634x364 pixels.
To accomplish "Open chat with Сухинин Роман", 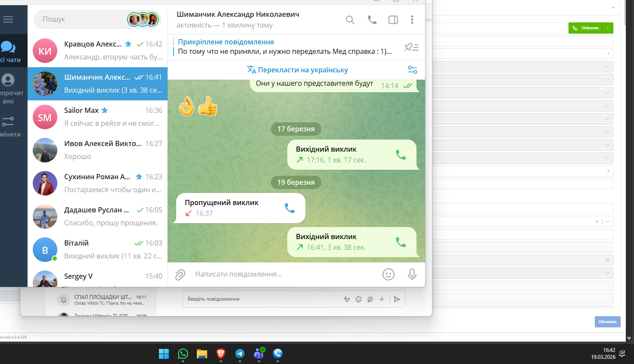I will (x=97, y=183).
